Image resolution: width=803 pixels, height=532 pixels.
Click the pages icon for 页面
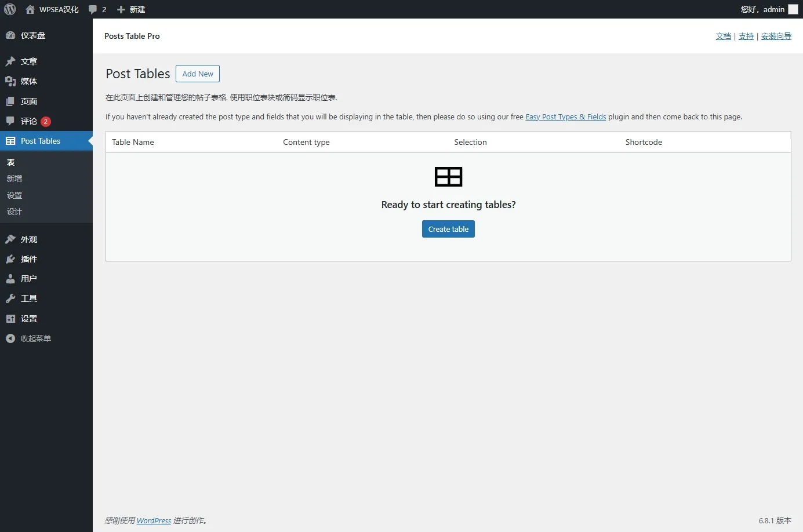click(x=10, y=101)
